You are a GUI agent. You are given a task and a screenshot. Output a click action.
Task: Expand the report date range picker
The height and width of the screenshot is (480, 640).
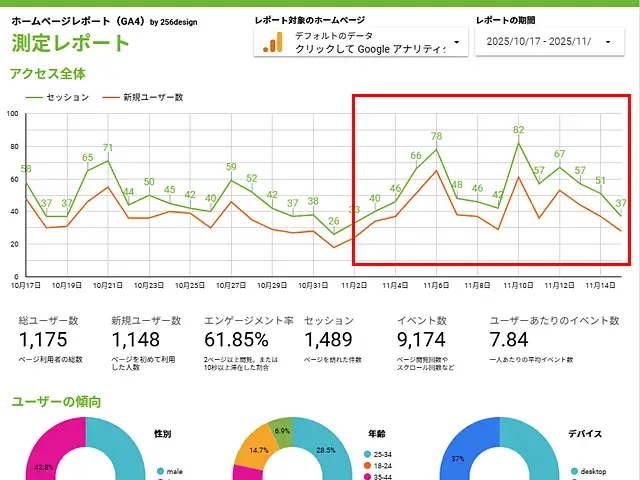click(x=609, y=42)
